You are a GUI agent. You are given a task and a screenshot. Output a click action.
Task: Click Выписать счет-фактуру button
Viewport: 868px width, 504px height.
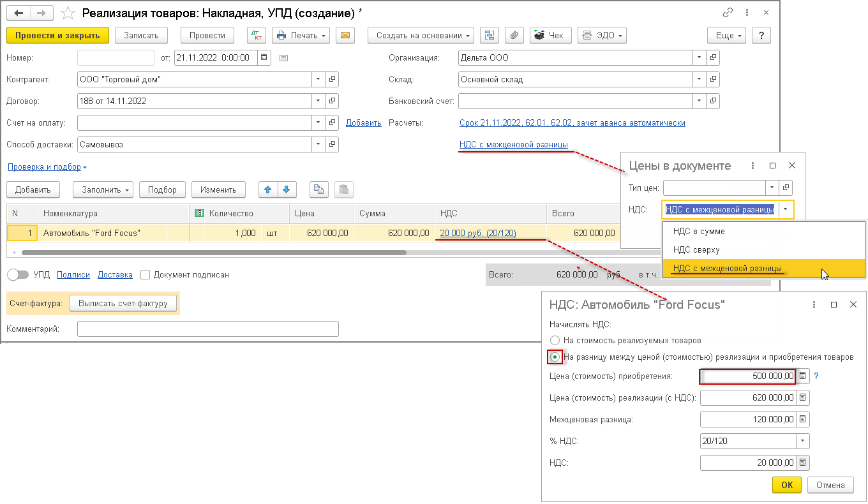coord(123,304)
